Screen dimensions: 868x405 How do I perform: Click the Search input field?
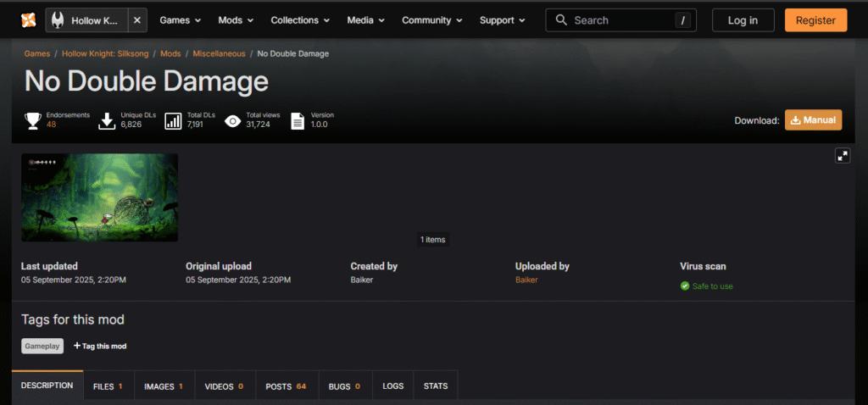(x=620, y=20)
